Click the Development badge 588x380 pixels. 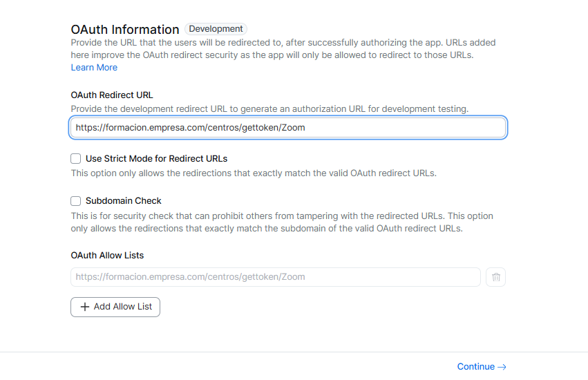coord(216,29)
